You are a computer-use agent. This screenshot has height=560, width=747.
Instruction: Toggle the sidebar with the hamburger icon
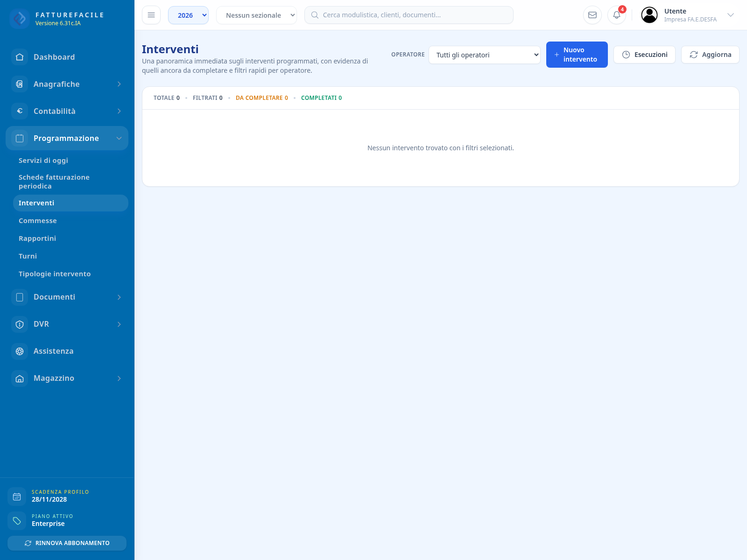151,15
